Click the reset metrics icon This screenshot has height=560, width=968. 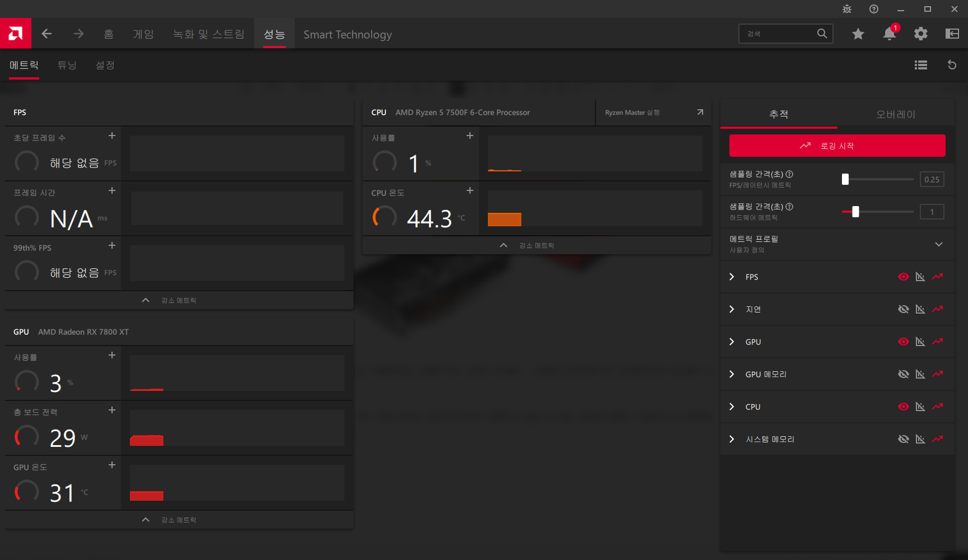point(952,65)
